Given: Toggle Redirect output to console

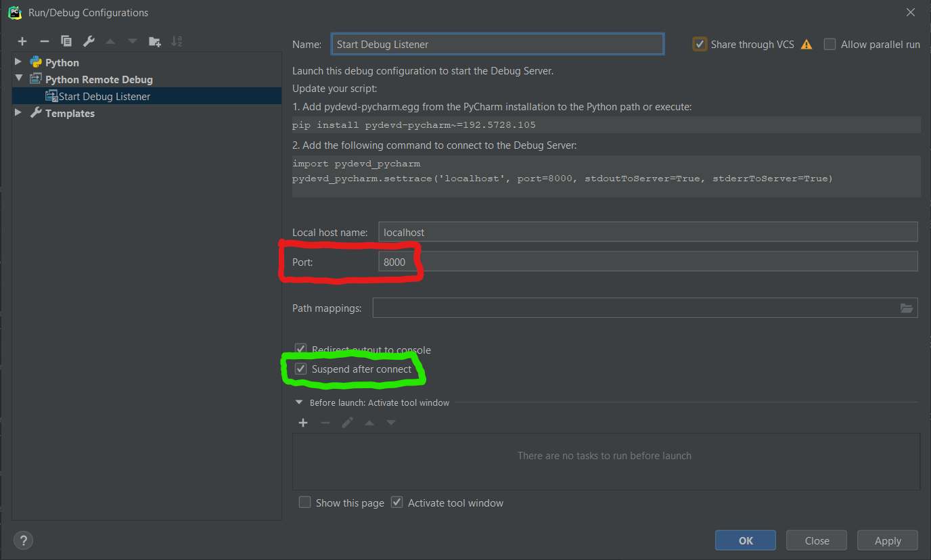Looking at the screenshot, I should point(301,350).
